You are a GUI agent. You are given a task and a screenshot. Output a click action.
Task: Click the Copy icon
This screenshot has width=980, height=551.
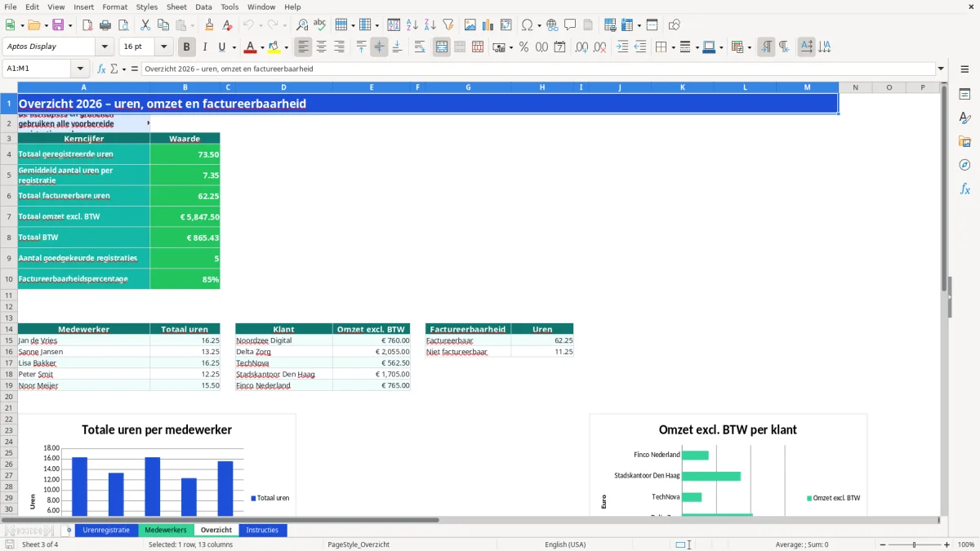(163, 25)
